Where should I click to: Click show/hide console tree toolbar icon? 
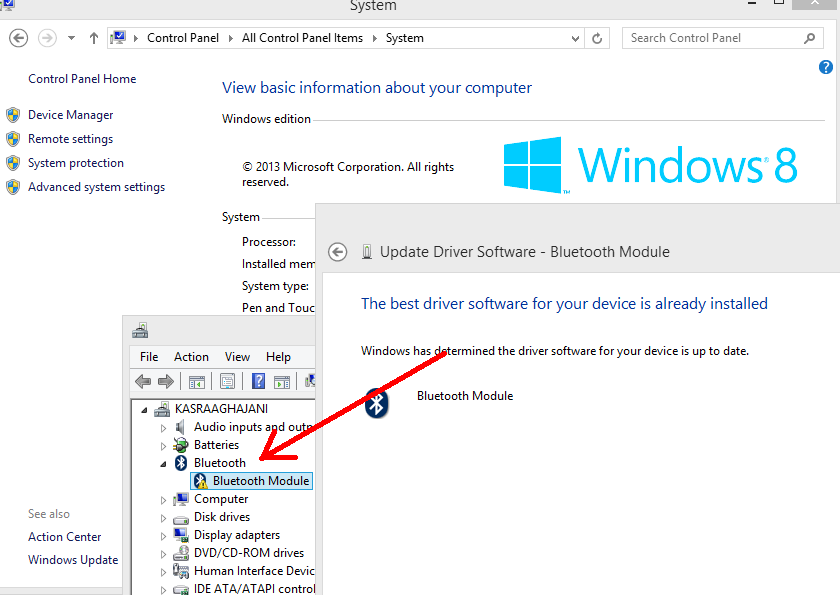pyautogui.click(x=197, y=382)
